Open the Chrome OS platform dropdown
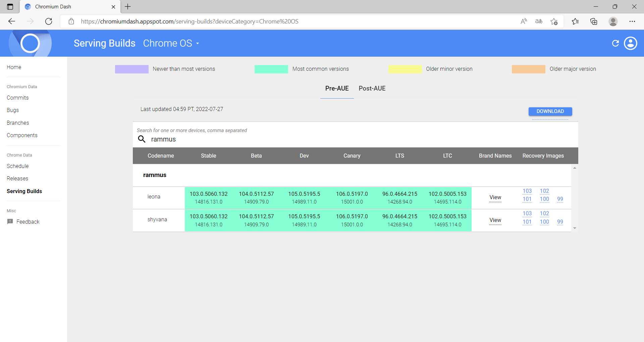Screen dimensions: 644x342 pyautogui.click(x=171, y=43)
